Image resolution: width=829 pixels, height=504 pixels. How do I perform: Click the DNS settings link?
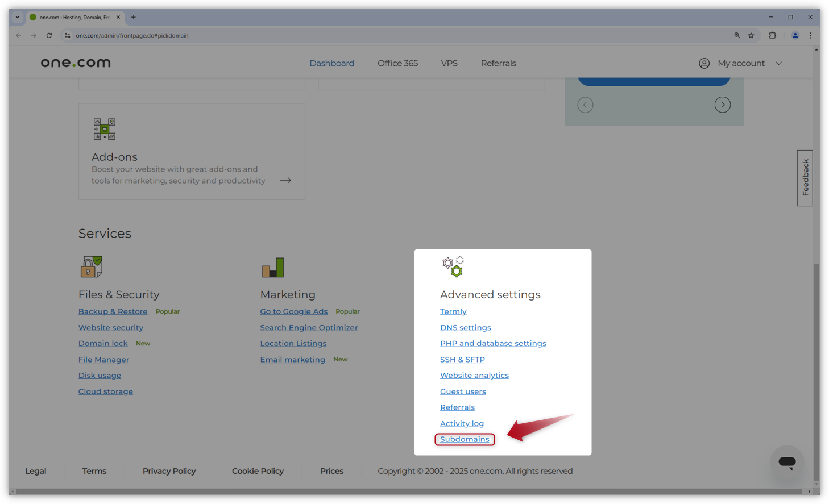click(465, 327)
